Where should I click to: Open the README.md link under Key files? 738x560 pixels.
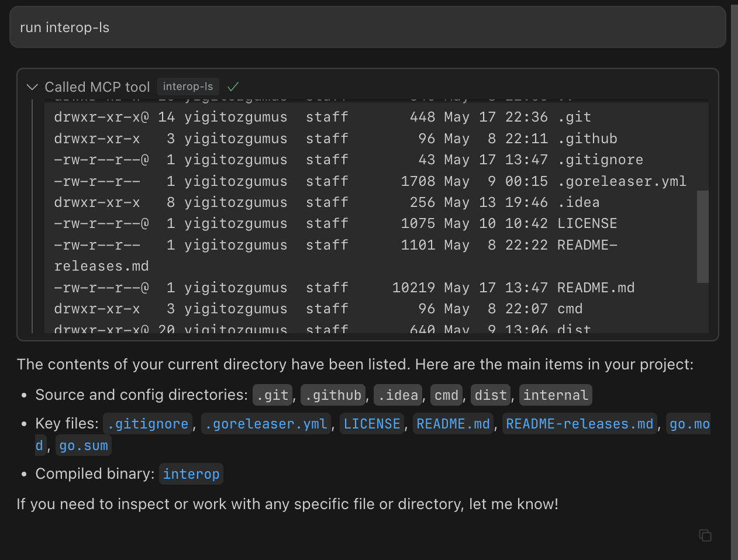pos(453,424)
